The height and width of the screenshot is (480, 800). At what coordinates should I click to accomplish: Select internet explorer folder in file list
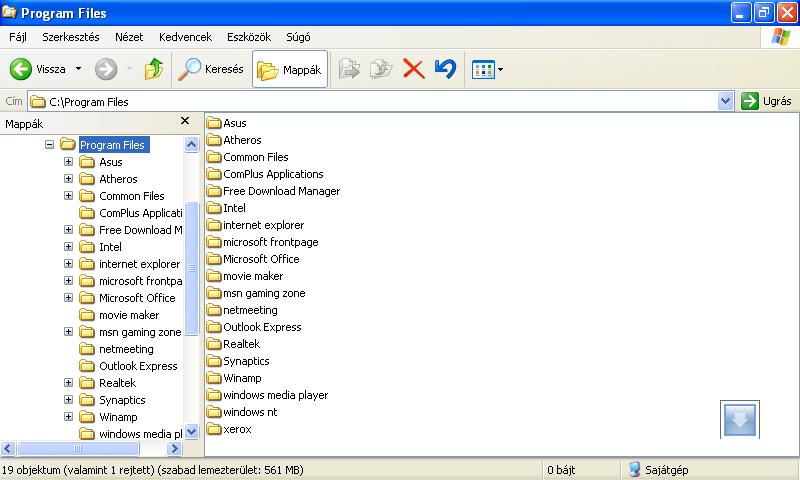(x=255, y=225)
